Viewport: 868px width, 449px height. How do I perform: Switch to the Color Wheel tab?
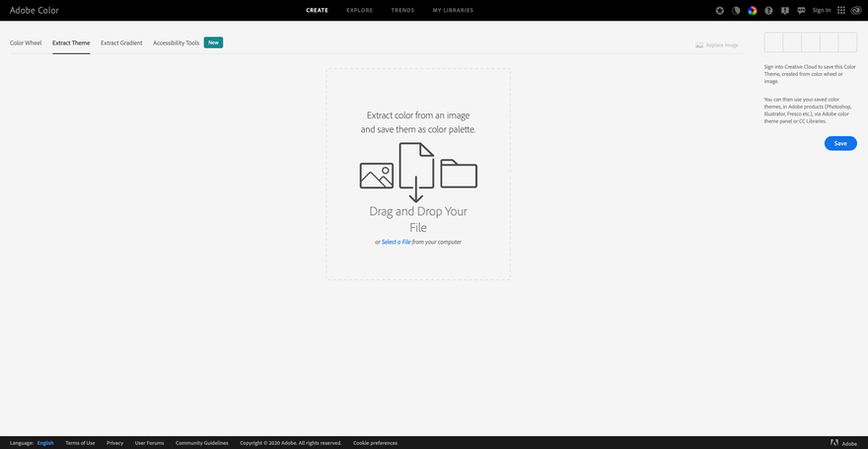click(x=26, y=42)
